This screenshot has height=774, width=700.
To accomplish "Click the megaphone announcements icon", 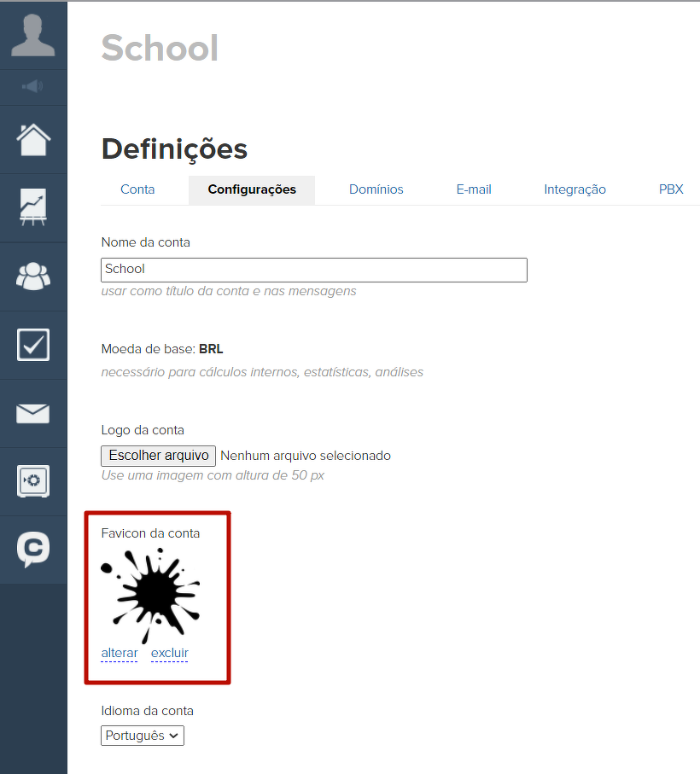I will (33, 86).
